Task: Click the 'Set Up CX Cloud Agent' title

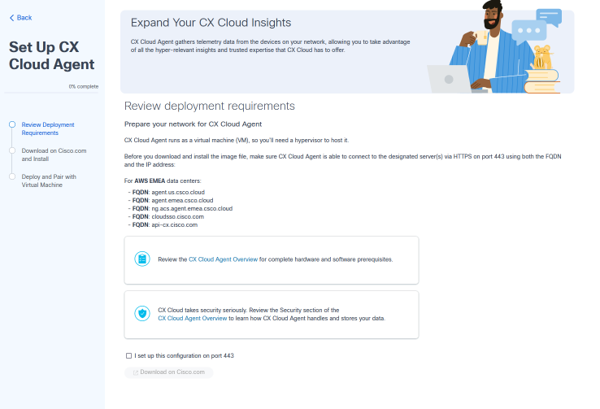Action: click(x=52, y=55)
